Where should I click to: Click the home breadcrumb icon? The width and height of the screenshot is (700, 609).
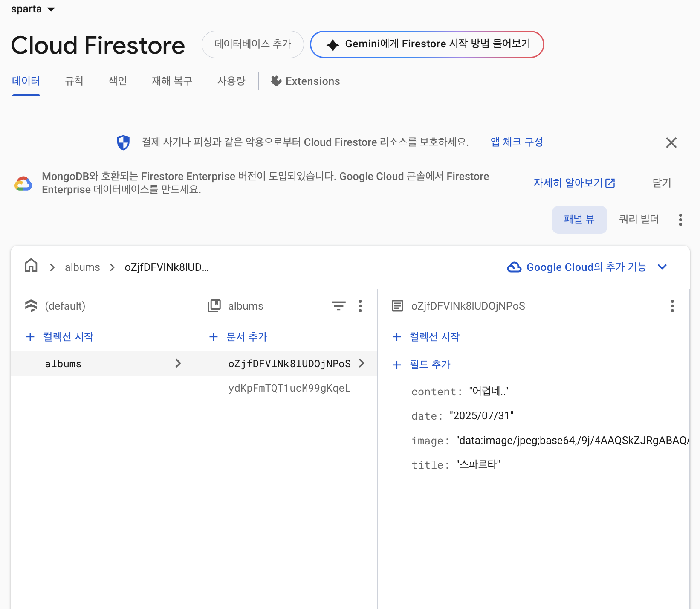click(31, 265)
